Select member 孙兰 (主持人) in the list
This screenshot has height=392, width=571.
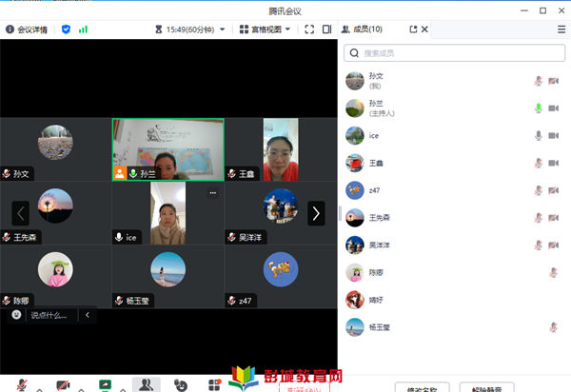(454, 108)
